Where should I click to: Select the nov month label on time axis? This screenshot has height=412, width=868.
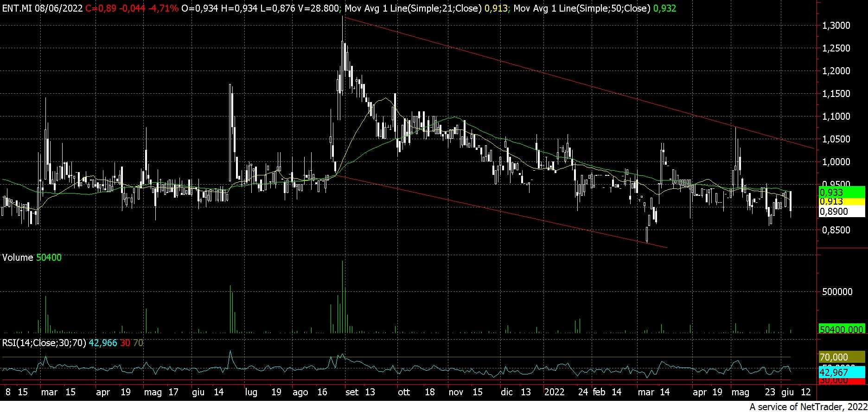(x=456, y=393)
